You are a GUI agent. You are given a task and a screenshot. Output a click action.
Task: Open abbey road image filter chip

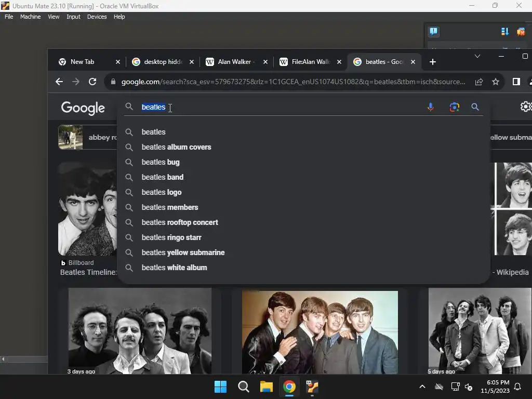click(x=87, y=137)
